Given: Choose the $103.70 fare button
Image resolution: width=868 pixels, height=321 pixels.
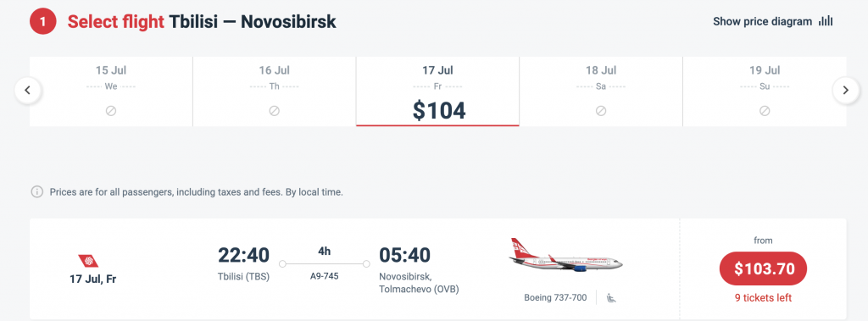Looking at the screenshot, I should (764, 269).
